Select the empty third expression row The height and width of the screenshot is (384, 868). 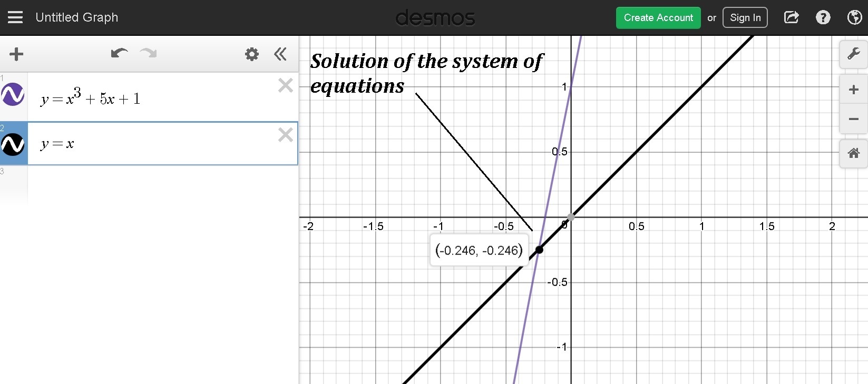149,184
